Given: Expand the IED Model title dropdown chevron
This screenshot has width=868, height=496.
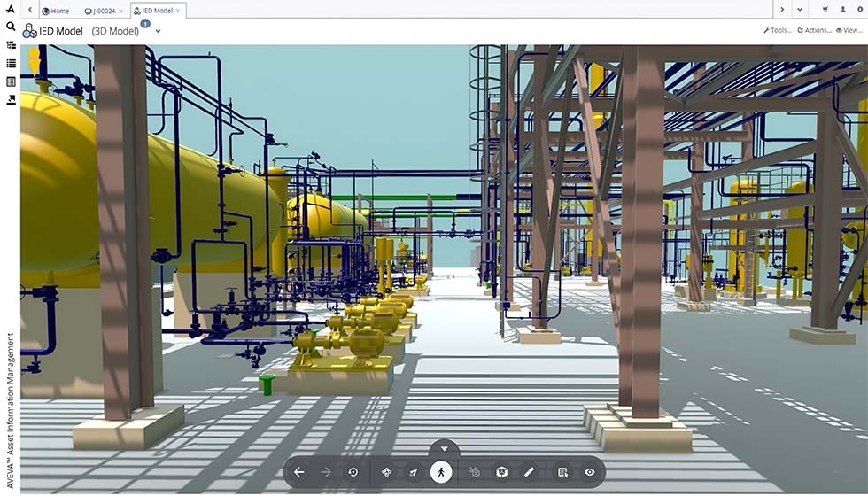Looking at the screenshot, I should (158, 31).
